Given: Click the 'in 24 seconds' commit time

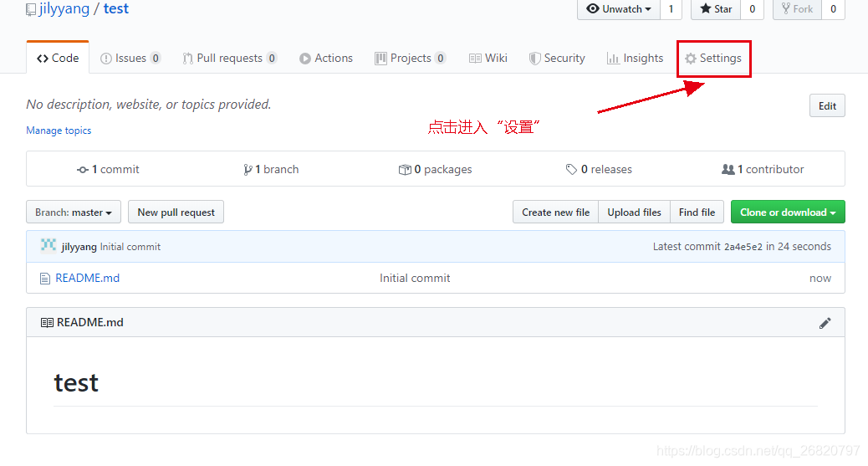Looking at the screenshot, I should pyautogui.click(x=799, y=247).
